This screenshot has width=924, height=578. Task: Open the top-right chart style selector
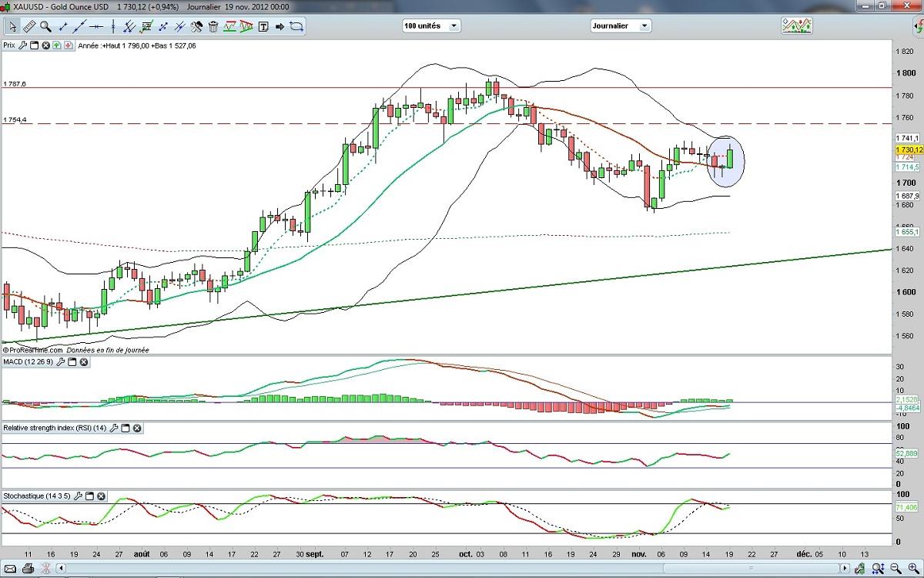(796, 25)
